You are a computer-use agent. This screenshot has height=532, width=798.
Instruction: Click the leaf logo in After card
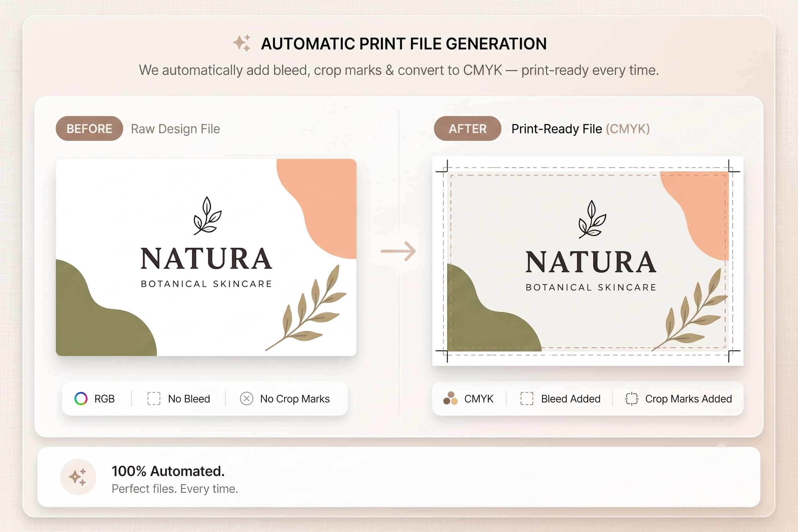[592, 219]
